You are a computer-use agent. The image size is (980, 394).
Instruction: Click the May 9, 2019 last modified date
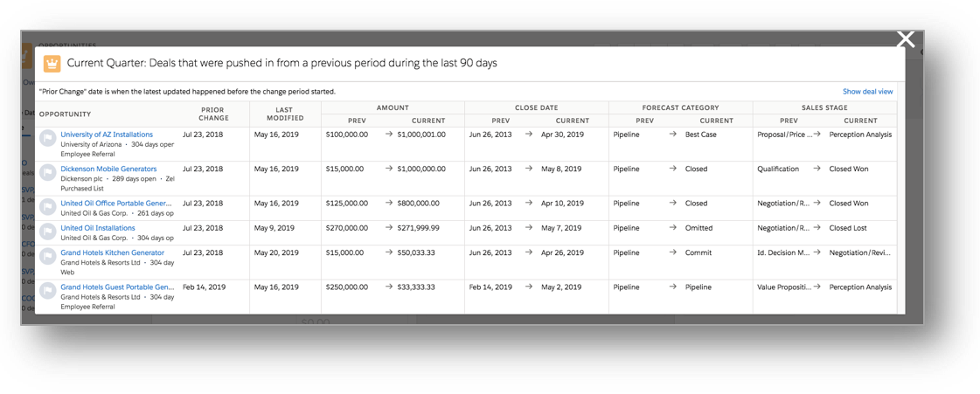click(274, 228)
